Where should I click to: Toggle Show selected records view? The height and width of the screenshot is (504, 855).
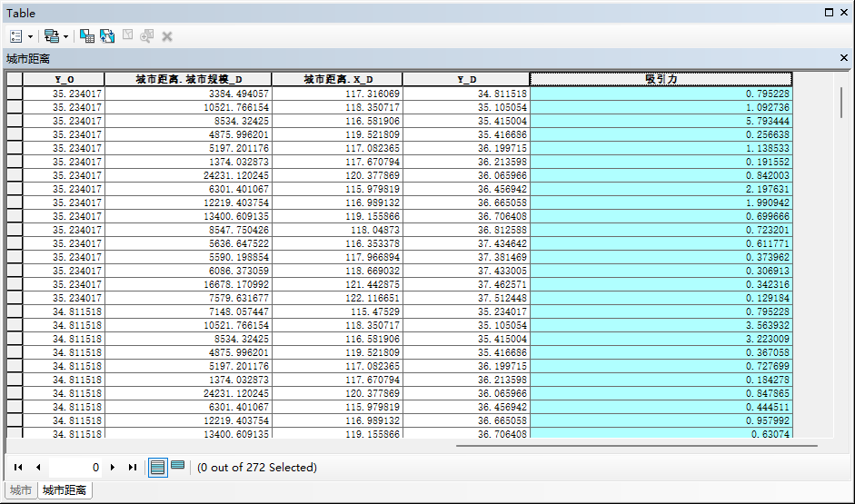178,465
